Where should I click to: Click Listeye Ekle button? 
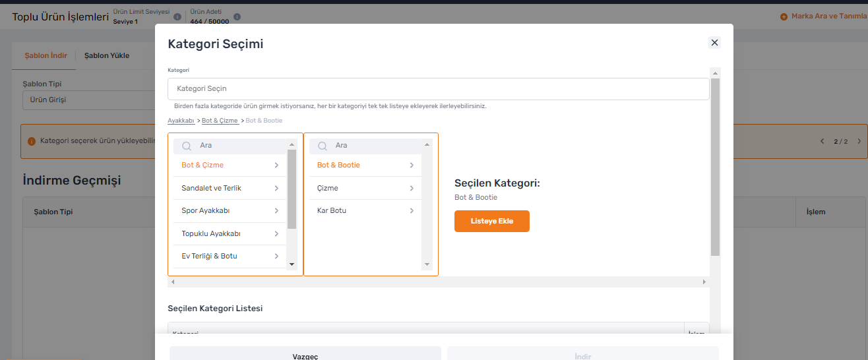coord(492,222)
